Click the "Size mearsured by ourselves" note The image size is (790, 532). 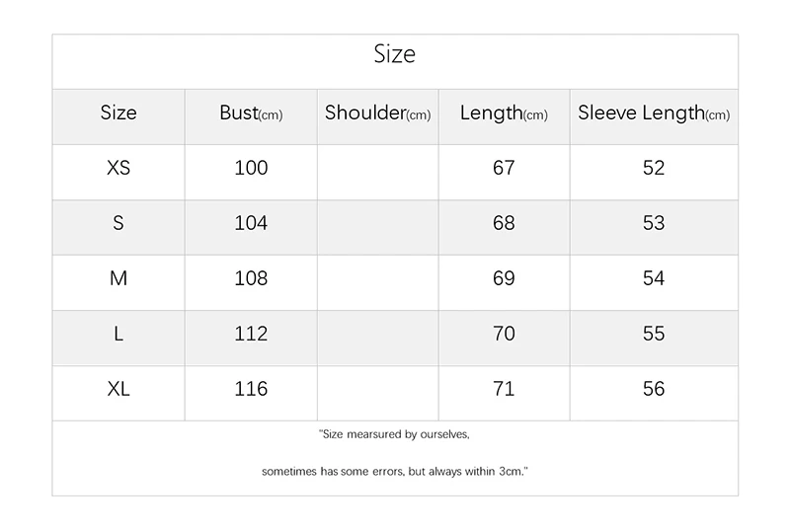(395, 434)
